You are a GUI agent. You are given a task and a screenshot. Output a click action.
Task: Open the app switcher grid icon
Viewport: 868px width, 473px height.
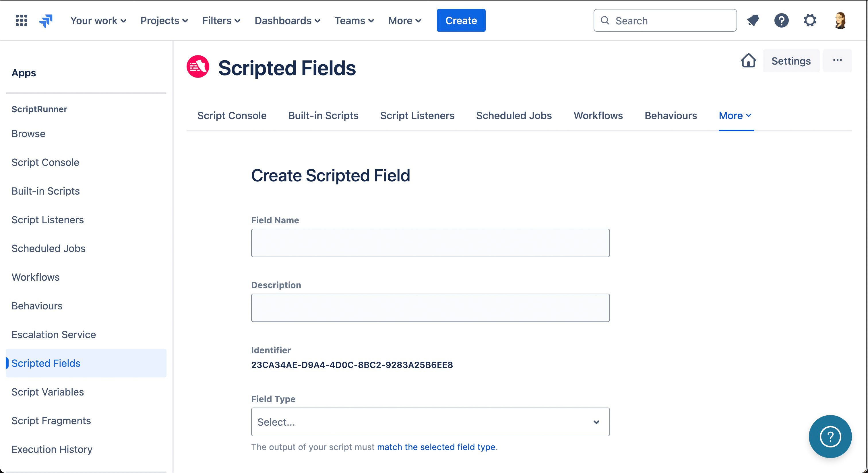(x=21, y=21)
